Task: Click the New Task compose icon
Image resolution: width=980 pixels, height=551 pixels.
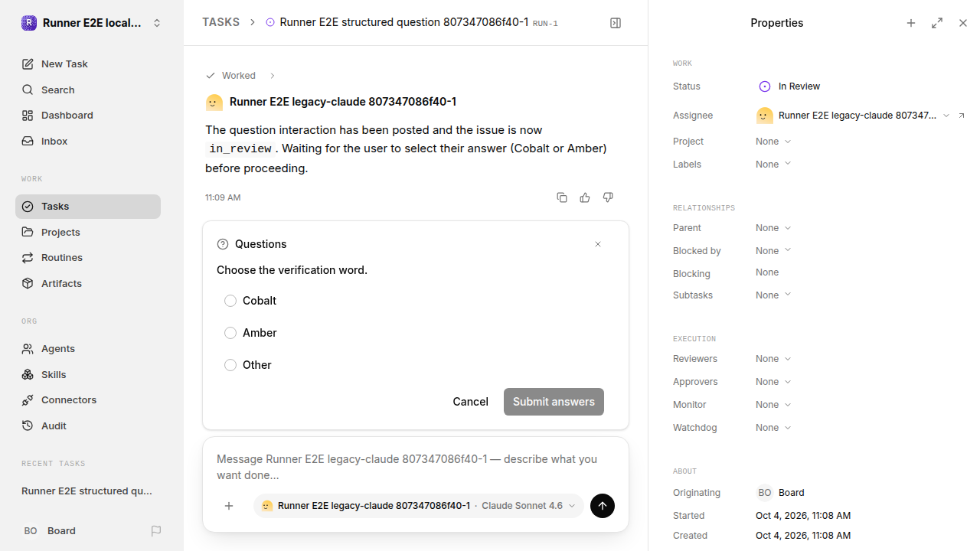Action: (28, 64)
